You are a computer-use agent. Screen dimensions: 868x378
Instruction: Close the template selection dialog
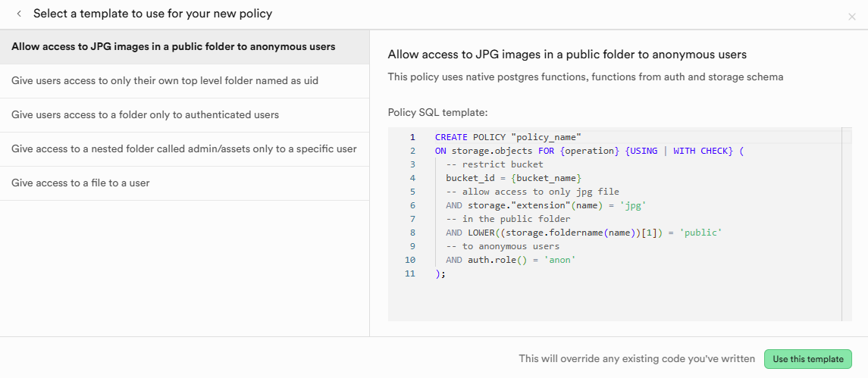(x=852, y=17)
